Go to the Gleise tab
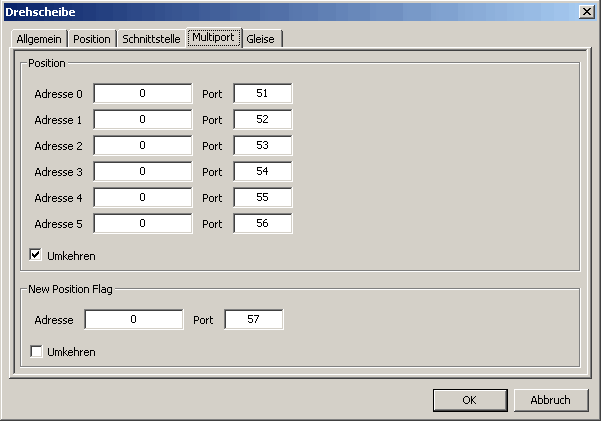The width and height of the screenshot is (601, 421). [x=264, y=39]
